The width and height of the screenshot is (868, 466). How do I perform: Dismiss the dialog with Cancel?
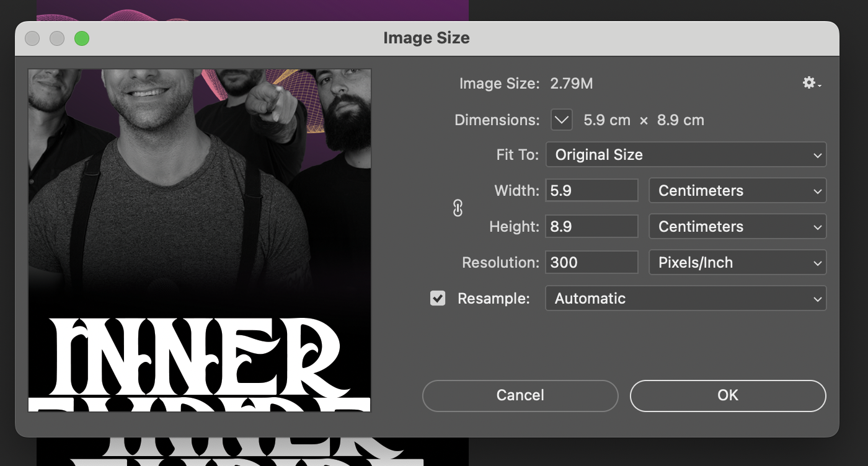(x=520, y=395)
